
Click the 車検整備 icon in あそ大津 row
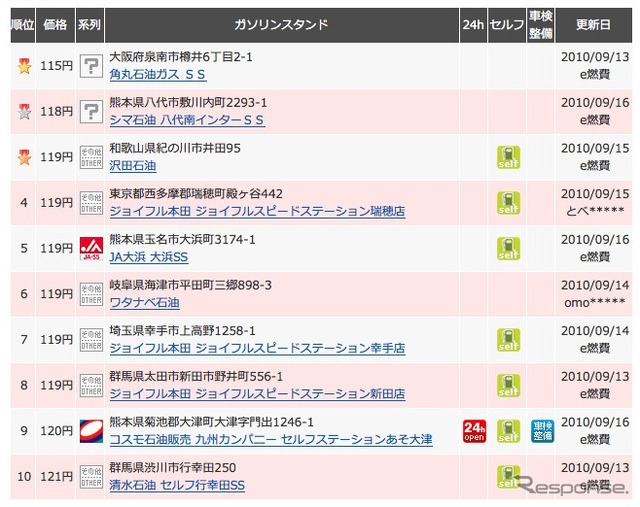543,431
